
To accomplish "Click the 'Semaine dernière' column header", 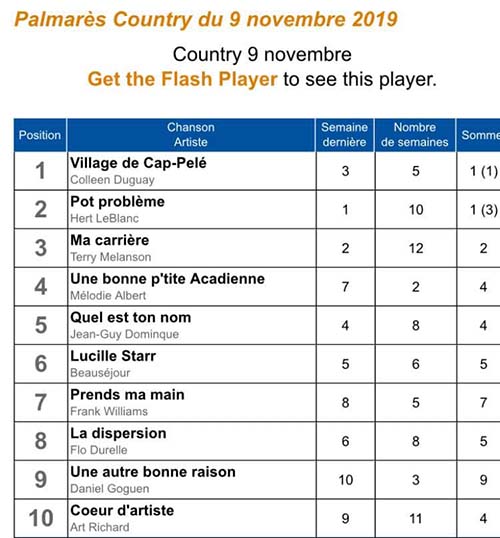I will 345,135.
